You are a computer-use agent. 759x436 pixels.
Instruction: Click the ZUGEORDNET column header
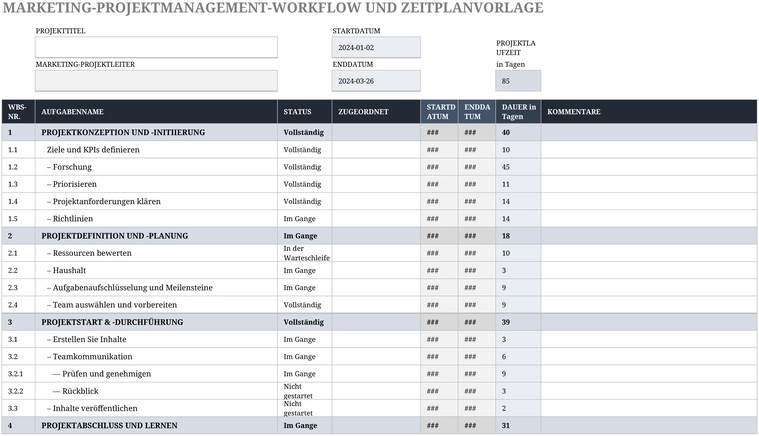tap(376, 111)
